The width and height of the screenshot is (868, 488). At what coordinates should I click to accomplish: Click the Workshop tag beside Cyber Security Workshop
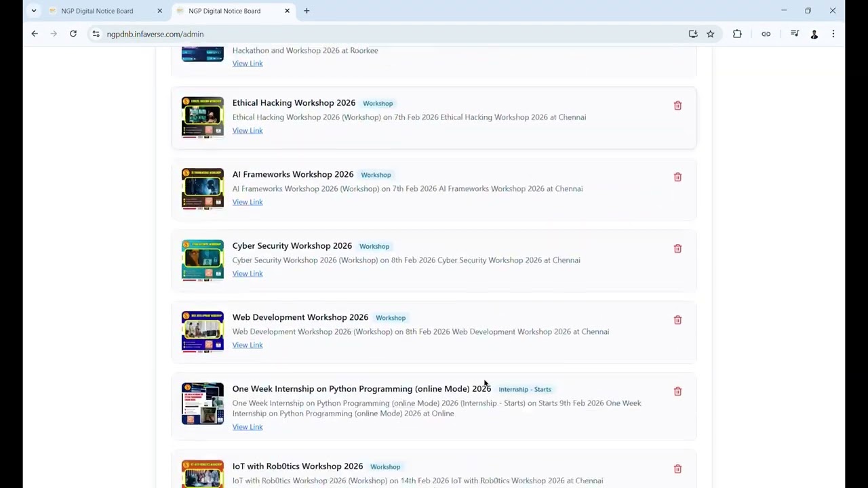(x=374, y=247)
